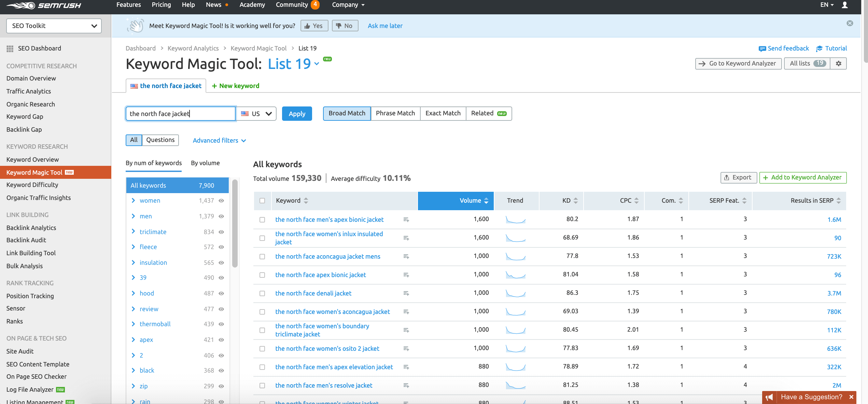Add women's aconcagua jacket to analyzer icon

(x=406, y=312)
